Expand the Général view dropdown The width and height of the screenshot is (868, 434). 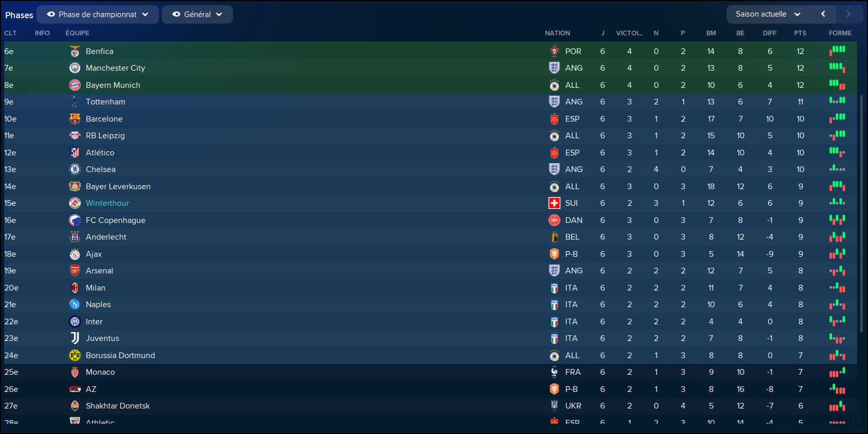197,15
